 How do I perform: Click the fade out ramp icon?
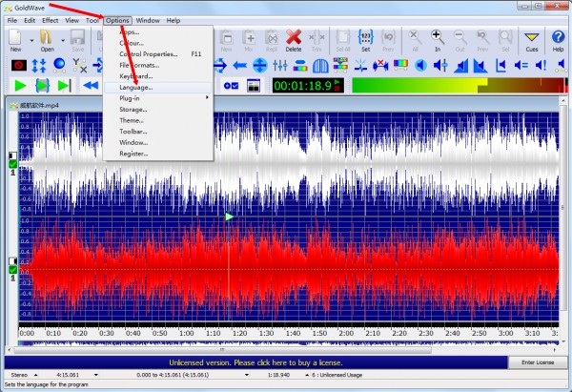point(480,66)
